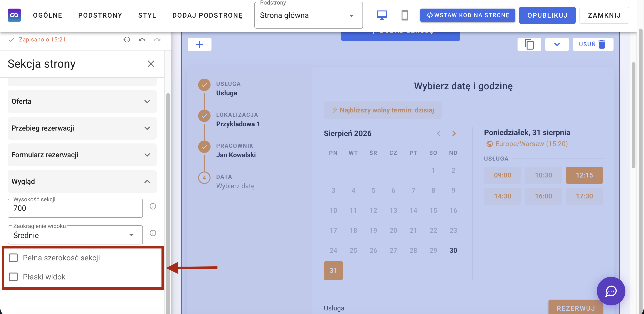Publish the page with Opublikuj

[x=547, y=15]
